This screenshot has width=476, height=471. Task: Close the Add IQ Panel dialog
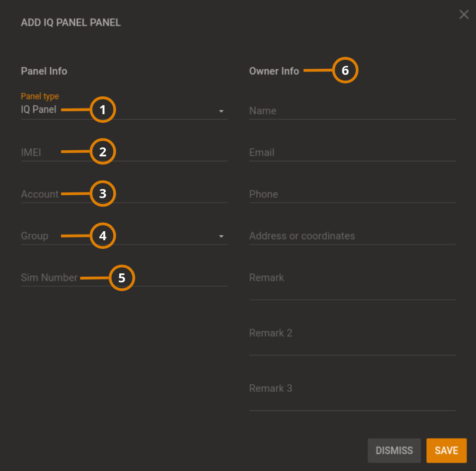(463, 14)
